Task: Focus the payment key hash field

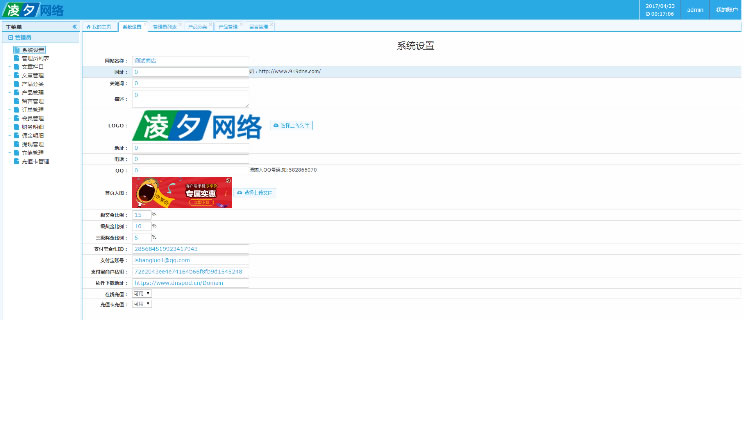Action: (190, 272)
